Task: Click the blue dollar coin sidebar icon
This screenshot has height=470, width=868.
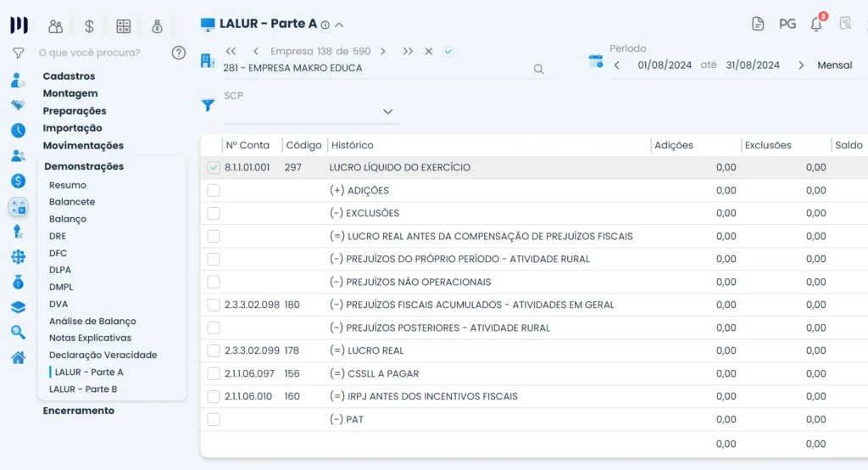Action: pyautogui.click(x=18, y=181)
